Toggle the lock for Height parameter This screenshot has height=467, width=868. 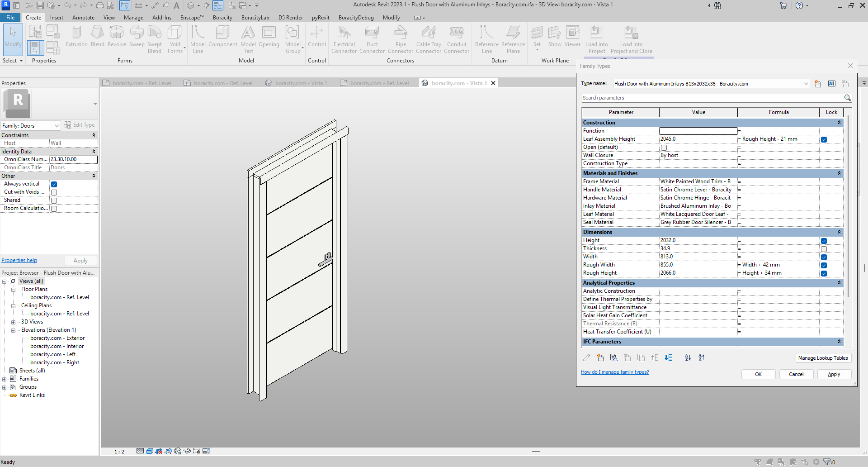point(824,241)
